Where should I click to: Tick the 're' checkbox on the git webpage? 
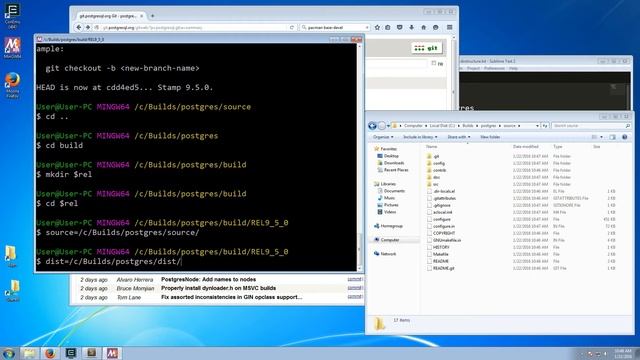(x=433, y=63)
